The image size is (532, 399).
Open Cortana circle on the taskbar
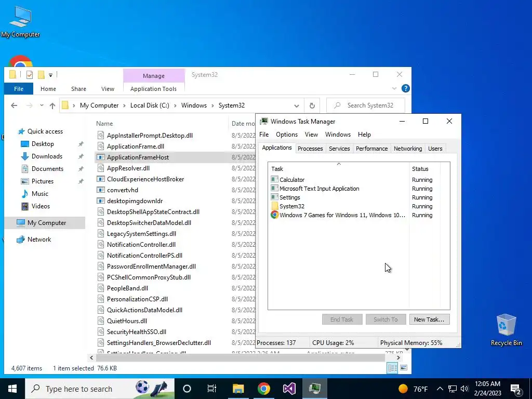coord(187,389)
